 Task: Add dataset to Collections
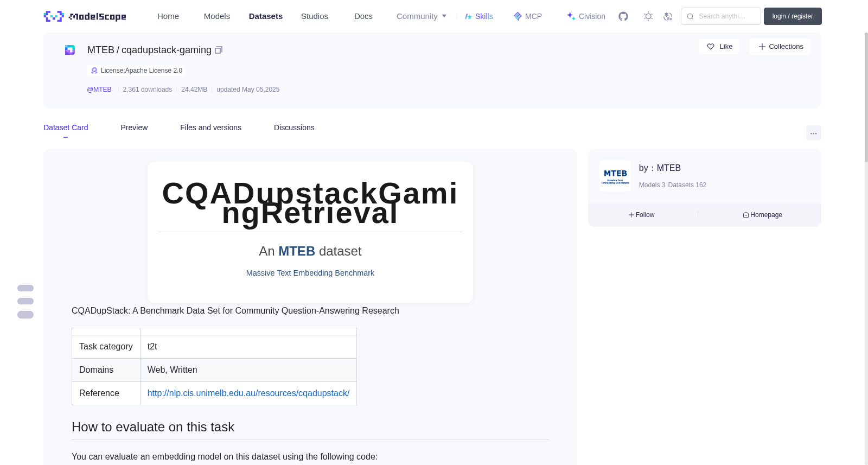[x=780, y=47]
